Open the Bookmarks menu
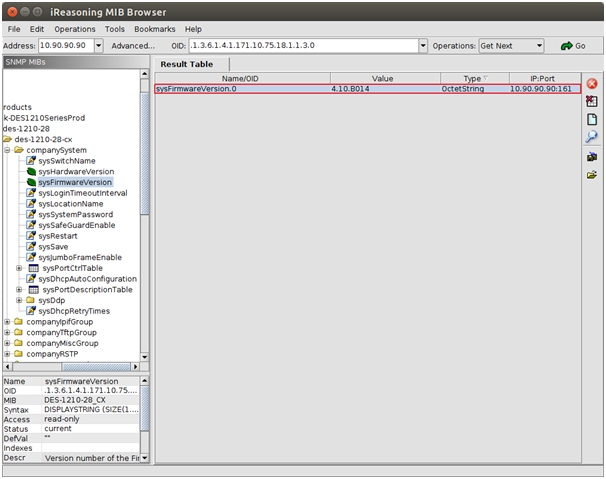The image size is (606, 479). [x=155, y=29]
